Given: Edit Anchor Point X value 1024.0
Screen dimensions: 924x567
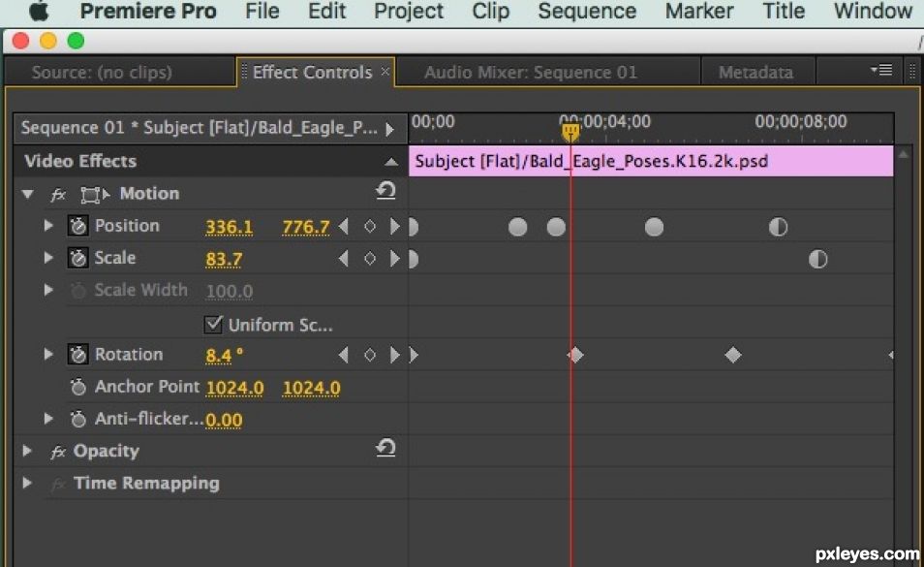Looking at the screenshot, I should 234,388.
